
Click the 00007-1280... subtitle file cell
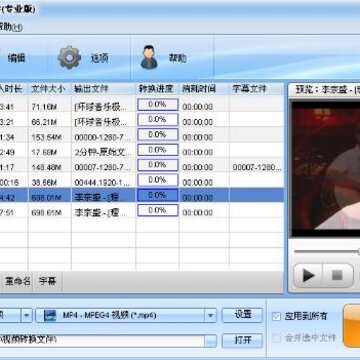(257, 168)
